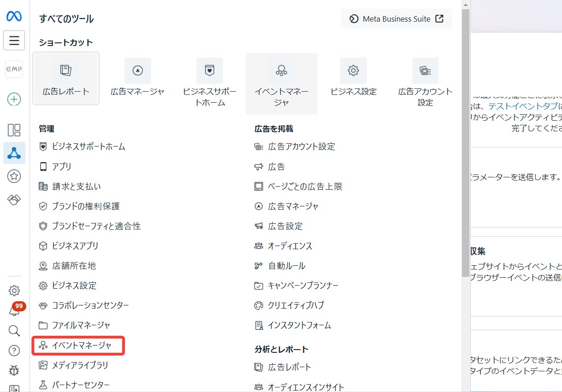Click the tools panel vertical scrollbar

[465, 143]
